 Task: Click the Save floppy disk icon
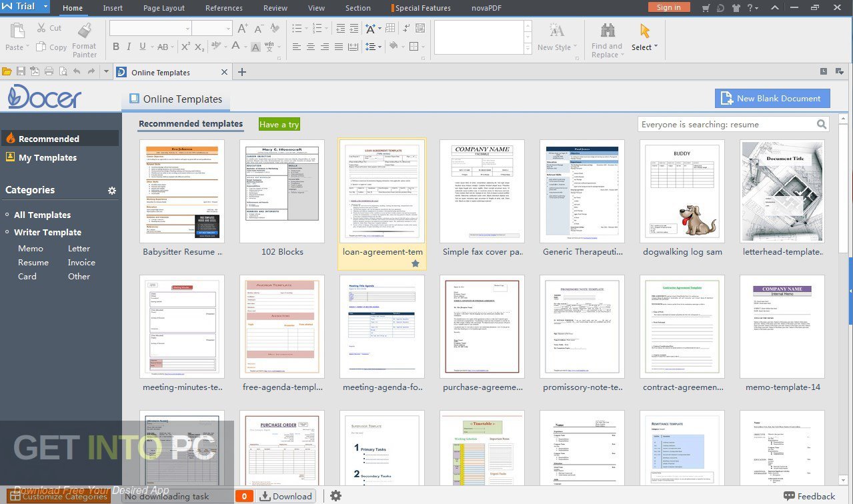pyautogui.click(x=21, y=72)
